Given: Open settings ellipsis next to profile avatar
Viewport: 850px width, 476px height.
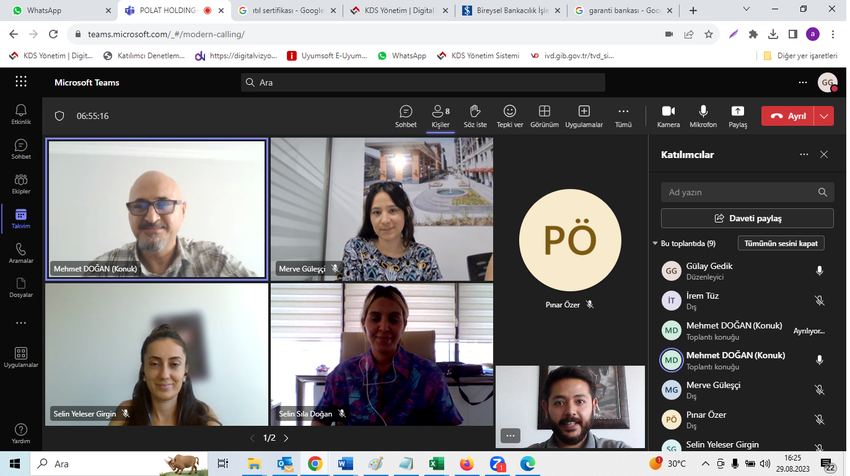Looking at the screenshot, I should coord(802,82).
